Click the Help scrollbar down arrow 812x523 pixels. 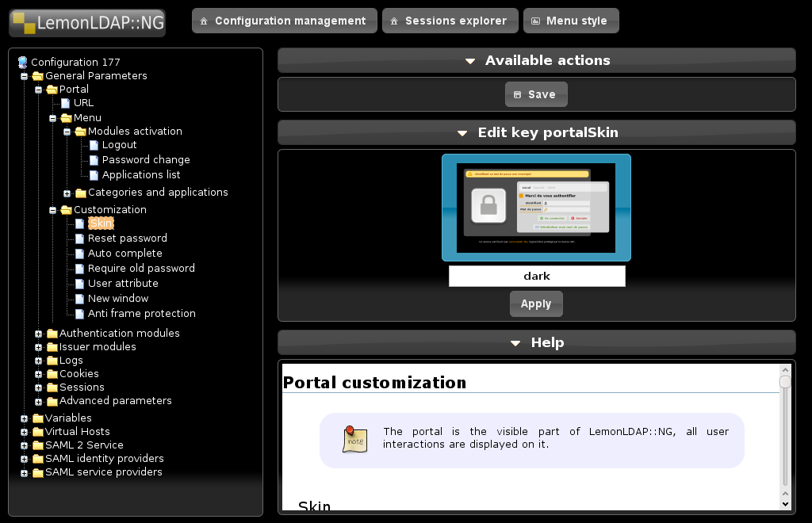785,504
